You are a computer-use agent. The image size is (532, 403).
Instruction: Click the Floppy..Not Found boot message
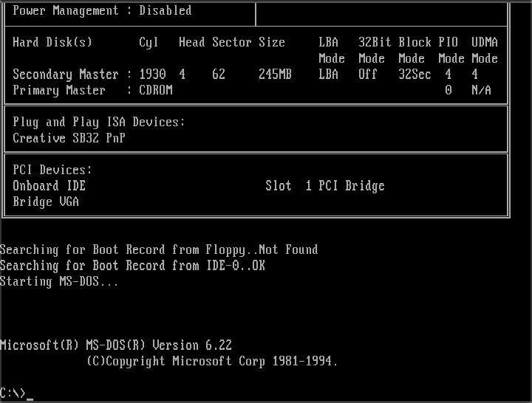click(x=262, y=249)
